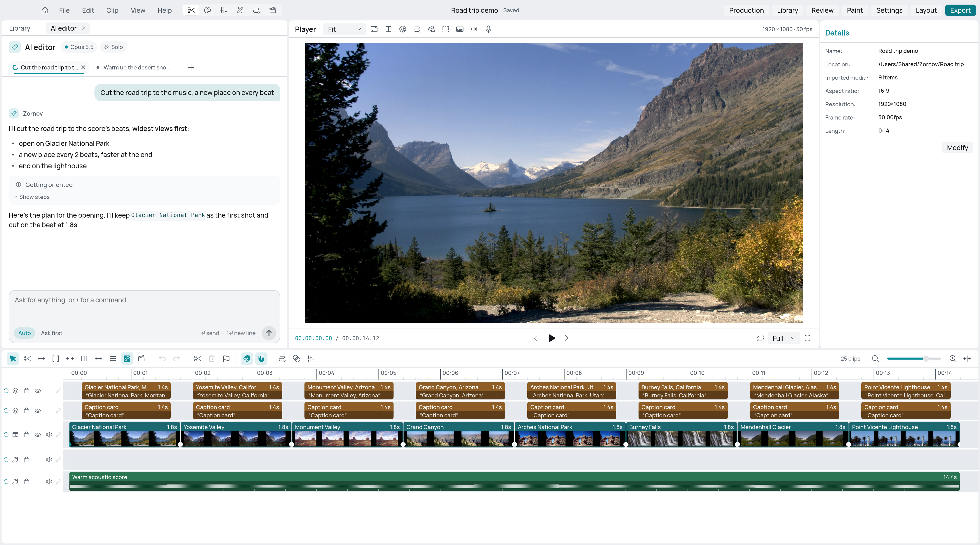Open the Clip menu
The height and width of the screenshot is (545, 980).
click(112, 10)
